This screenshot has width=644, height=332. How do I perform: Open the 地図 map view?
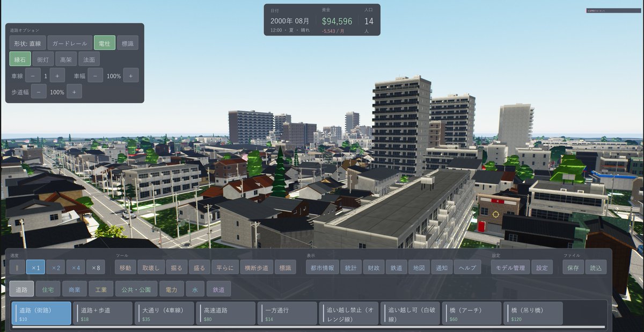[x=419, y=267]
